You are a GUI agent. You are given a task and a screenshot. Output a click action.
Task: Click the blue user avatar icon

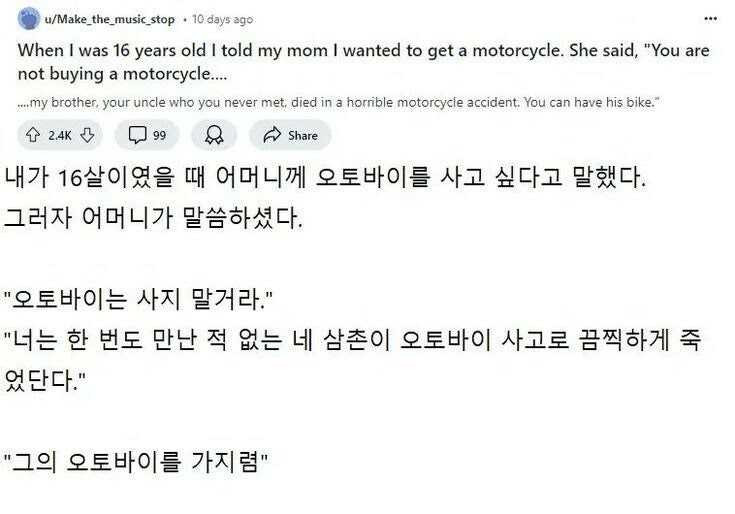pyautogui.click(x=29, y=19)
